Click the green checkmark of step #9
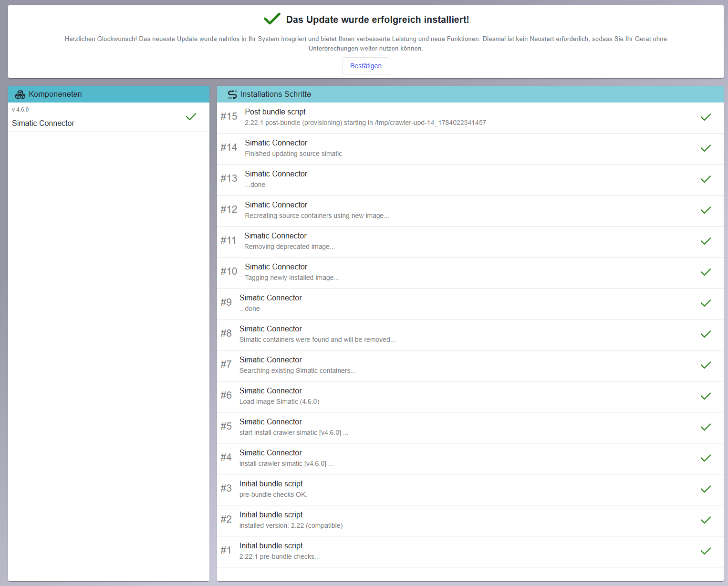Viewport: 728px width, 586px height. point(706,303)
